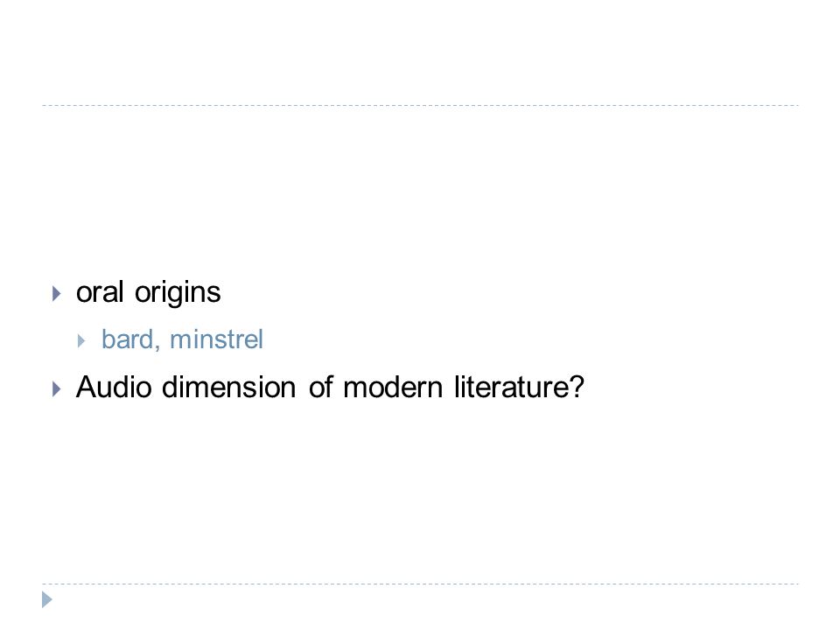Click the arrow bullet beside 'Audio dimension'
The width and height of the screenshot is (840, 630).
[57, 388]
